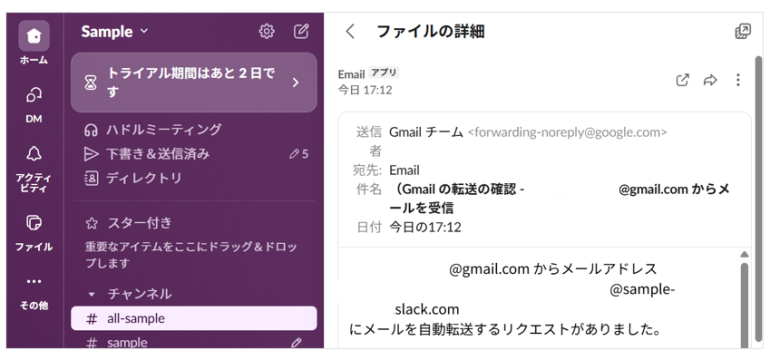Open the DM section in the sidebar
The width and height of the screenshot is (770, 360).
34,104
